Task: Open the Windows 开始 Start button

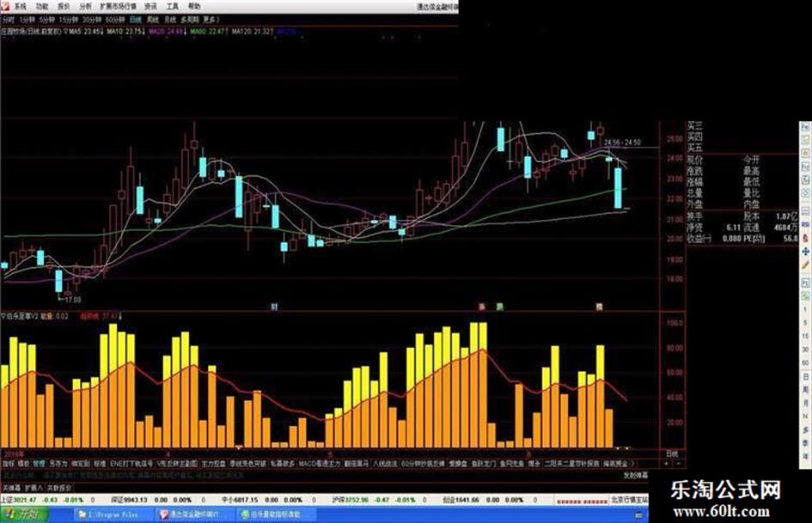Action: (x=24, y=514)
